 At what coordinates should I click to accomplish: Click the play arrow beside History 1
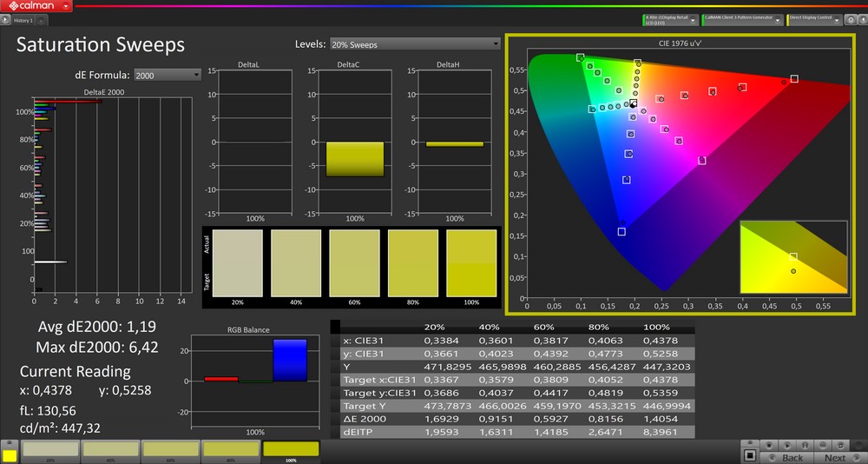tap(5, 19)
